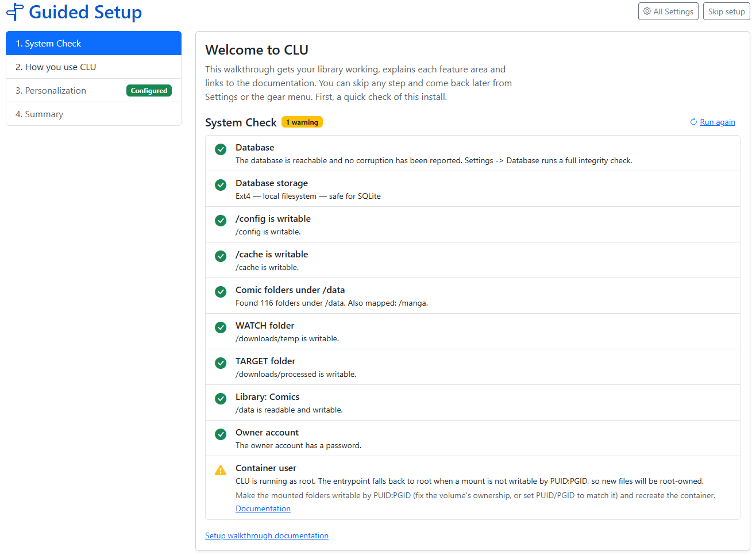Image resolution: width=756 pixels, height=555 pixels.
Task: Select the System Check step
Action: click(x=94, y=43)
